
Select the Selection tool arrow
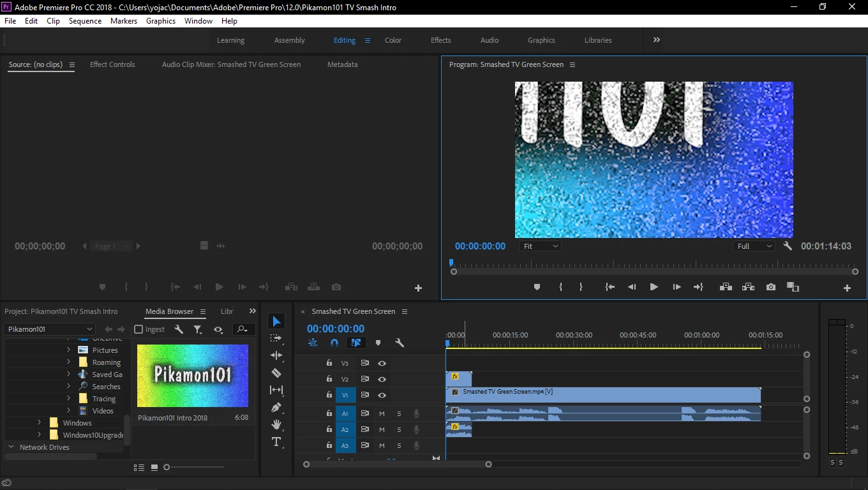point(276,321)
